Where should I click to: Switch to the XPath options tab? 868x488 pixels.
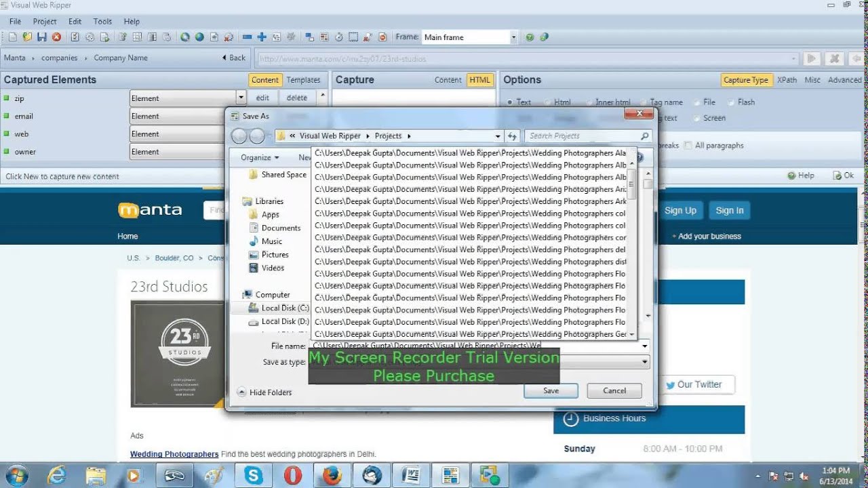[787, 80]
